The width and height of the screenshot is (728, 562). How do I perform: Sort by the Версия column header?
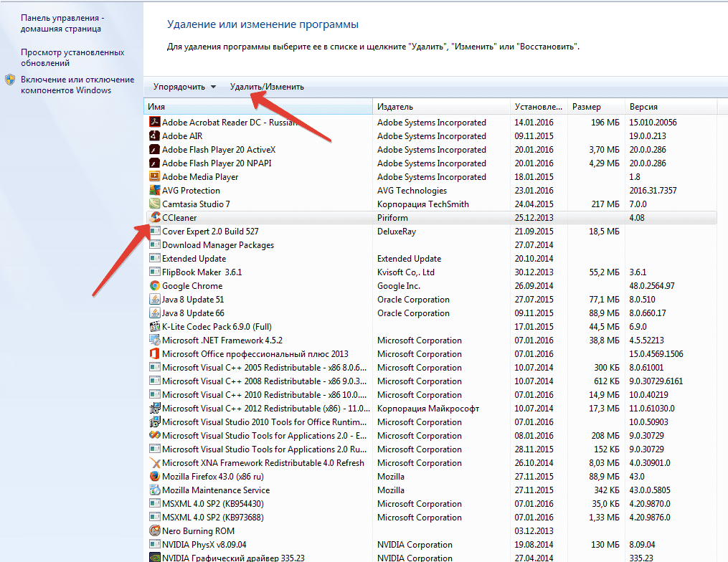click(671, 107)
